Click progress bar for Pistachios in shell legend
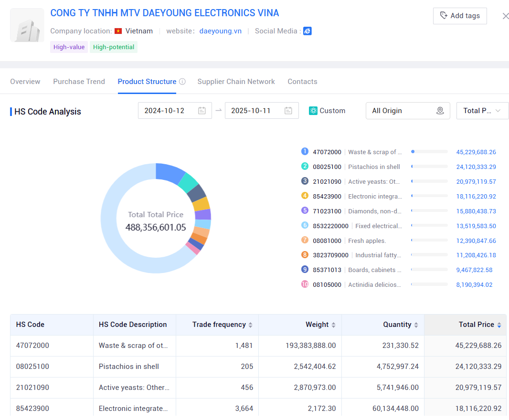Image resolution: width=509 pixels, height=420 pixels. [x=429, y=167]
